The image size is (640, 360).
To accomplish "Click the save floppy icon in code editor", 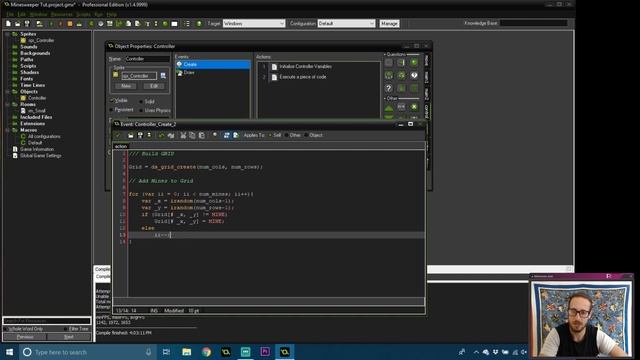I will coord(140,135).
